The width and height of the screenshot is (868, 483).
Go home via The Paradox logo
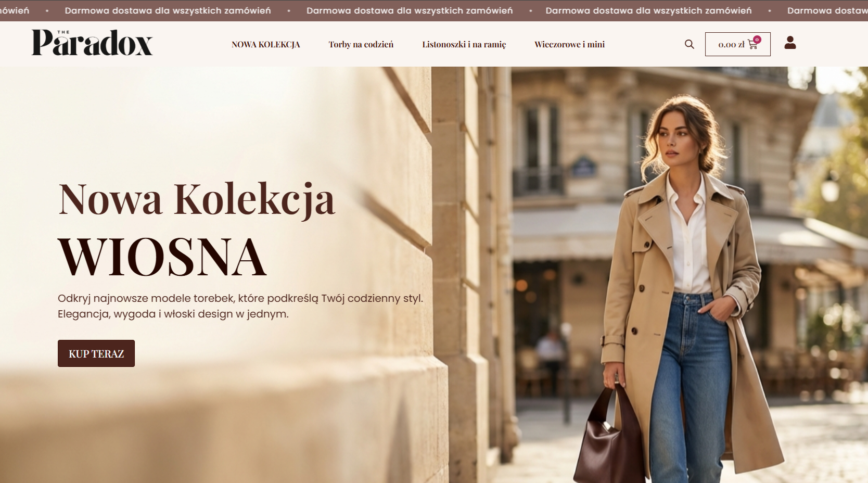coord(92,43)
